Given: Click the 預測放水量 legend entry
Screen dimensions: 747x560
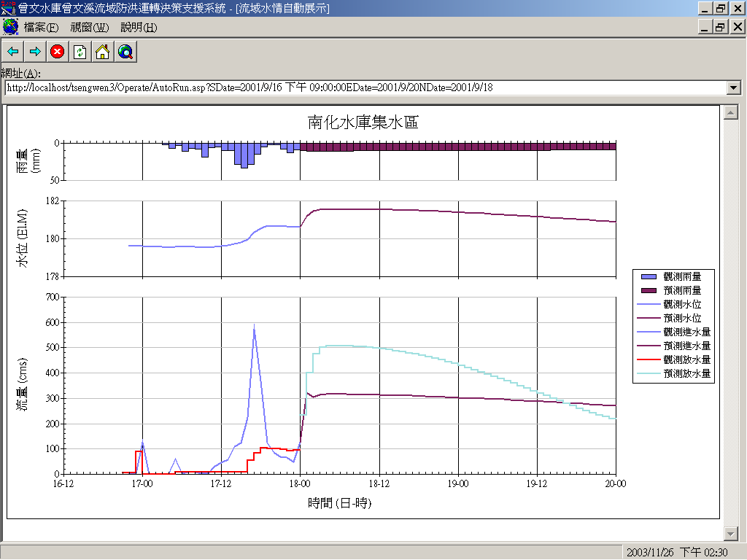Looking at the screenshot, I should click(674, 373).
